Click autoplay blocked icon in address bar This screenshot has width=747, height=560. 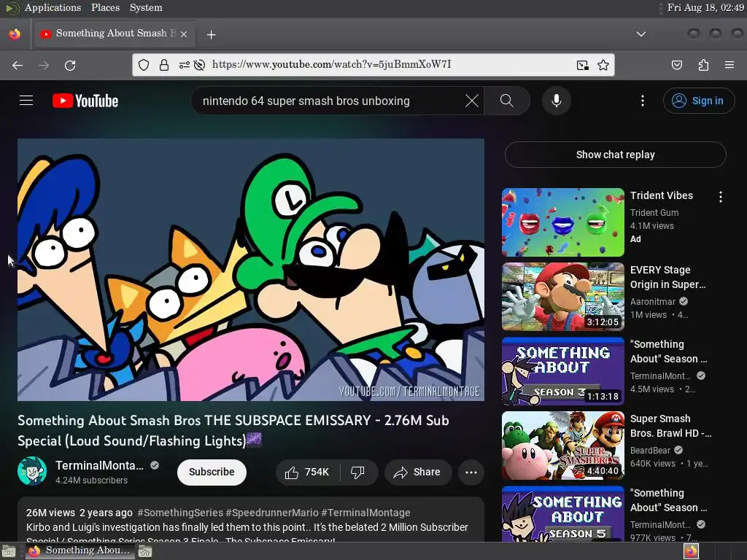pos(200,65)
